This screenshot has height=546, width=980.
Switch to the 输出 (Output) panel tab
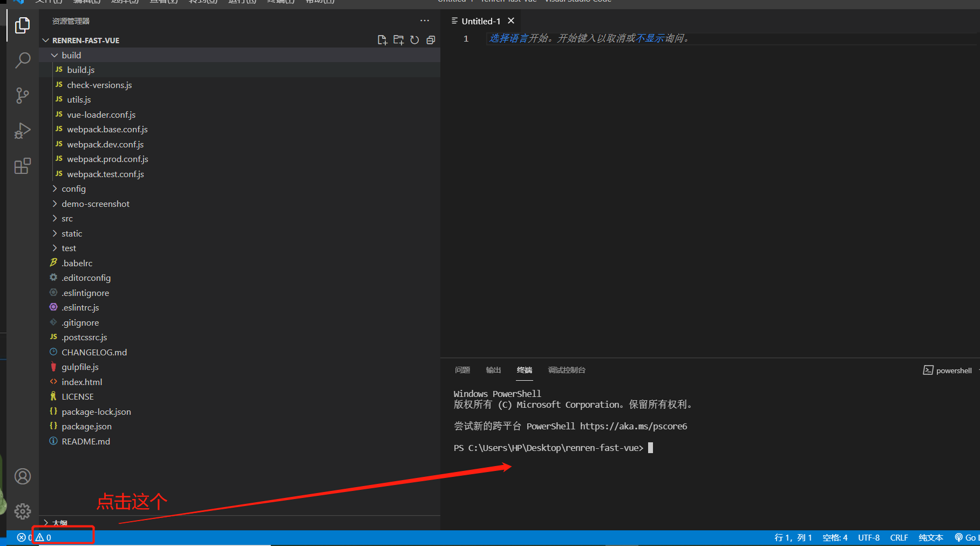pos(493,370)
